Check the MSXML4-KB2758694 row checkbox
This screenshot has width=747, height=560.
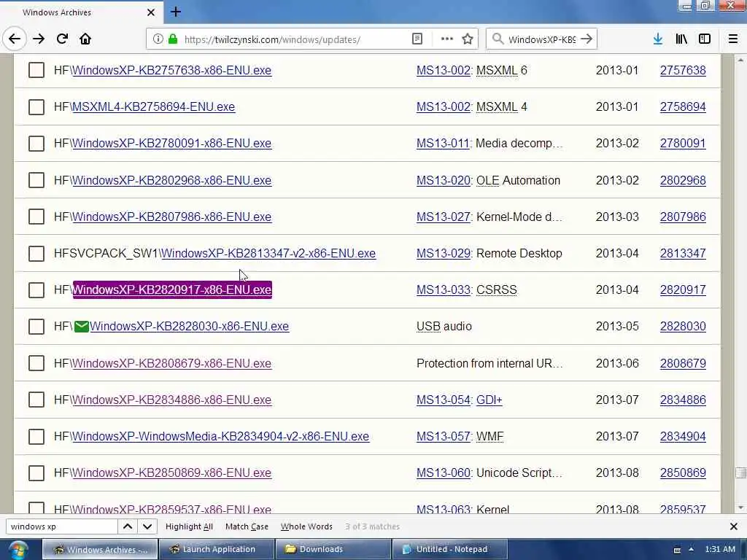click(x=36, y=106)
